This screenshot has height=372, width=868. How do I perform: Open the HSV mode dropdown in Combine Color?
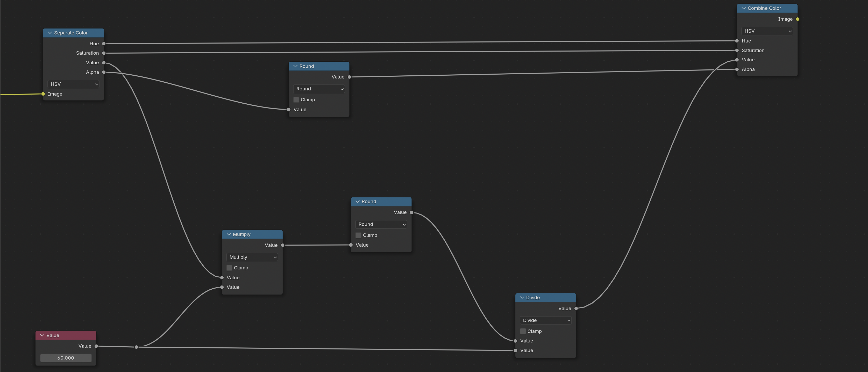767,31
